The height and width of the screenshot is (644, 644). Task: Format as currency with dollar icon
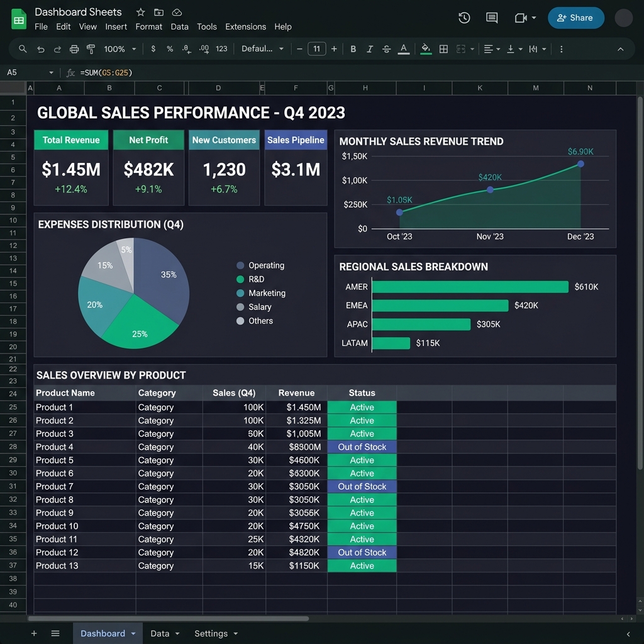[153, 49]
